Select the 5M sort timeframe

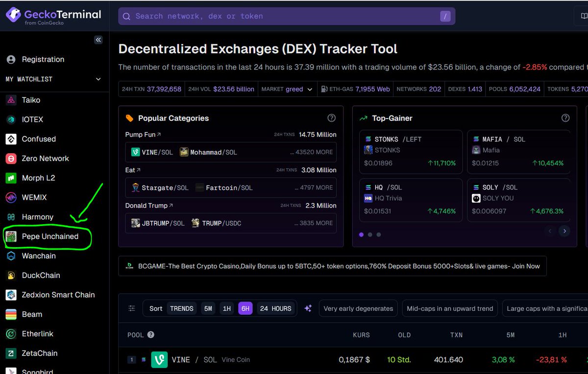[208, 308]
